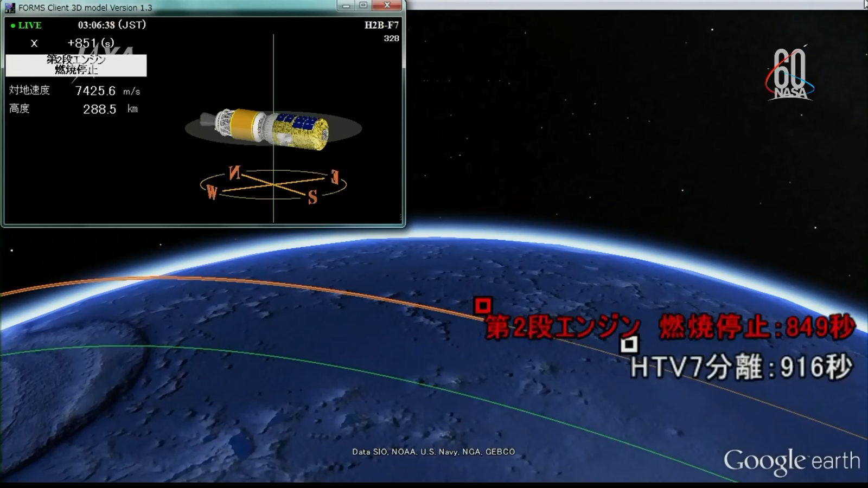Image resolution: width=868 pixels, height=488 pixels.
Task: Click the 7425.6 m/s ground speed value
Action: click(x=95, y=91)
